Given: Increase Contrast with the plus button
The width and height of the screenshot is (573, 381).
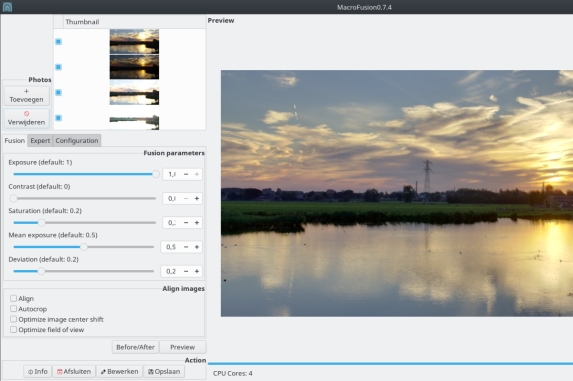Looking at the screenshot, I should (197, 198).
